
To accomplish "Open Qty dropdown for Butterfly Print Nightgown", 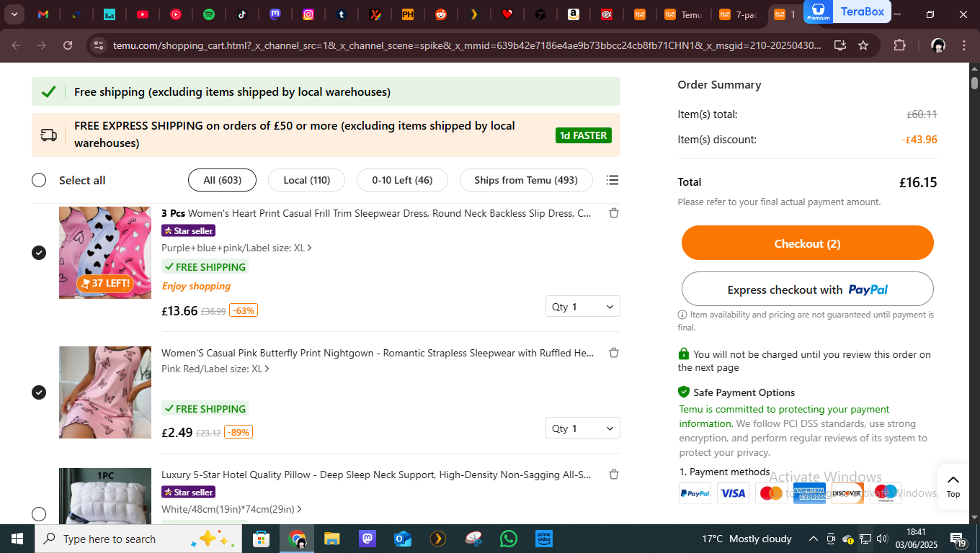I will tap(582, 428).
